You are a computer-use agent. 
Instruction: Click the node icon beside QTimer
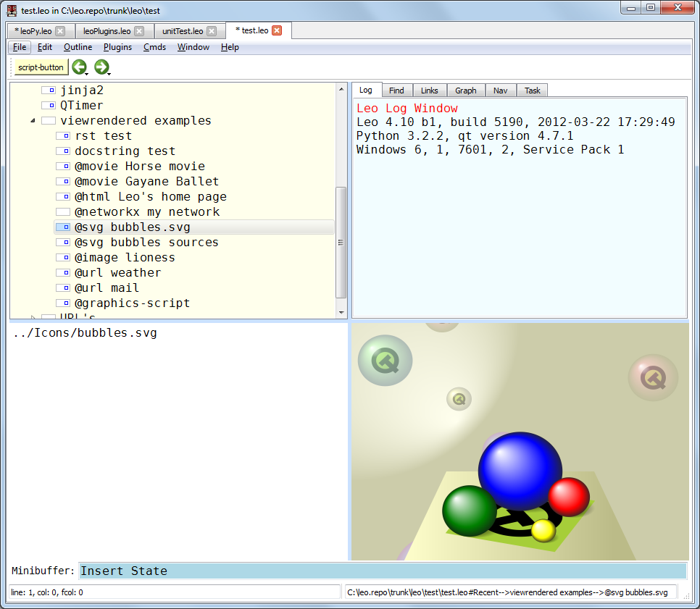[x=49, y=105]
